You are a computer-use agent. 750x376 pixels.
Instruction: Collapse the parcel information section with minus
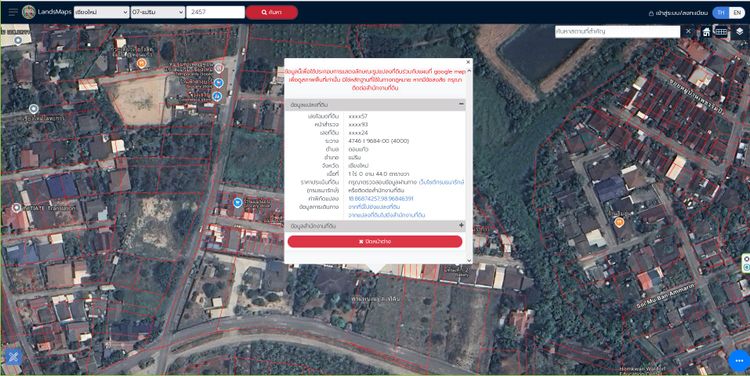[x=461, y=104]
